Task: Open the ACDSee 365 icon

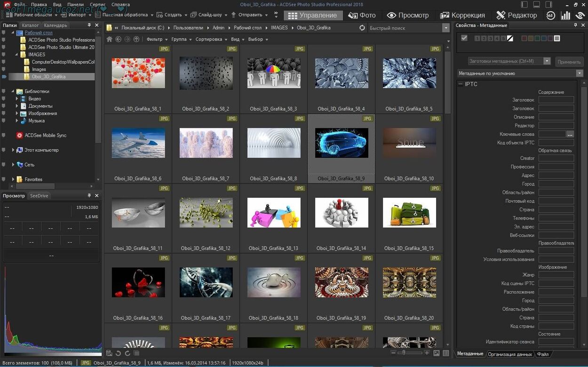Action: (x=550, y=16)
